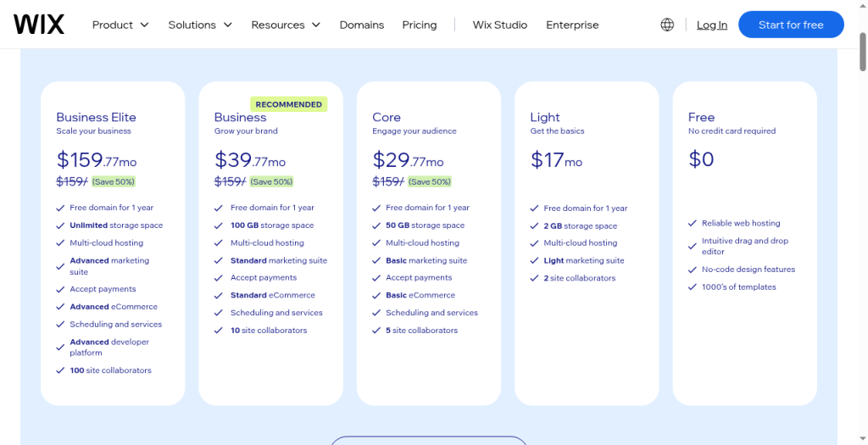
Task: Click the checkmark next to 10 site collaborators
Action: click(x=218, y=331)
